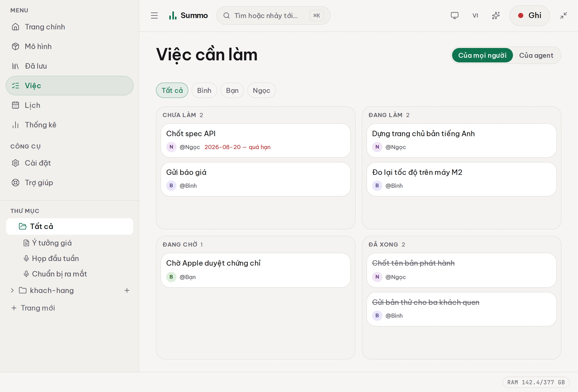Open Trang chính from the sidebar
This screenshot has width=578, height=392.
coord(70,27)
